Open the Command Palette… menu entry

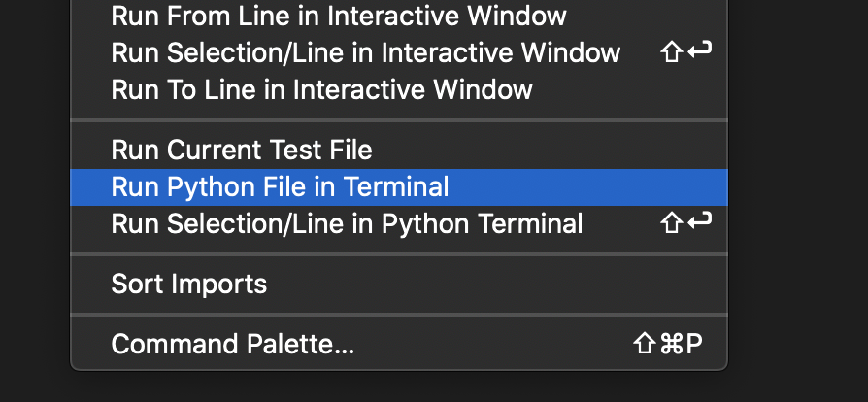(233, 344)
